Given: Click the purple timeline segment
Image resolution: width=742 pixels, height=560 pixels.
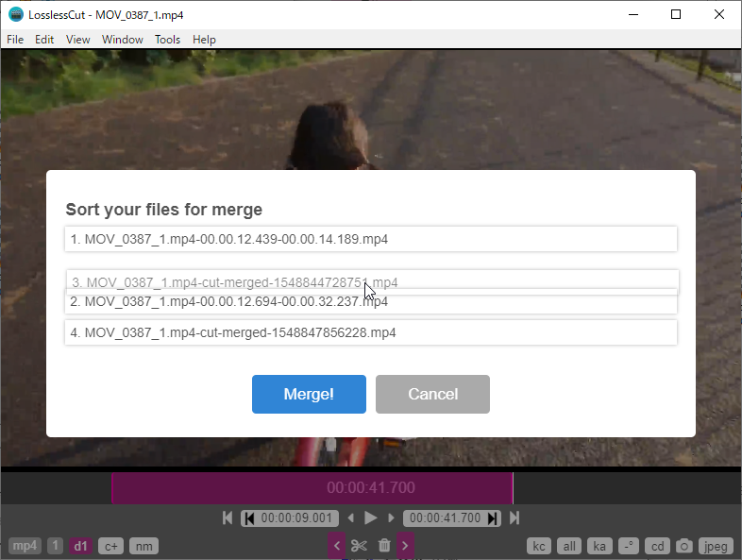Looking at the screenshot, I should click(312, 488).
